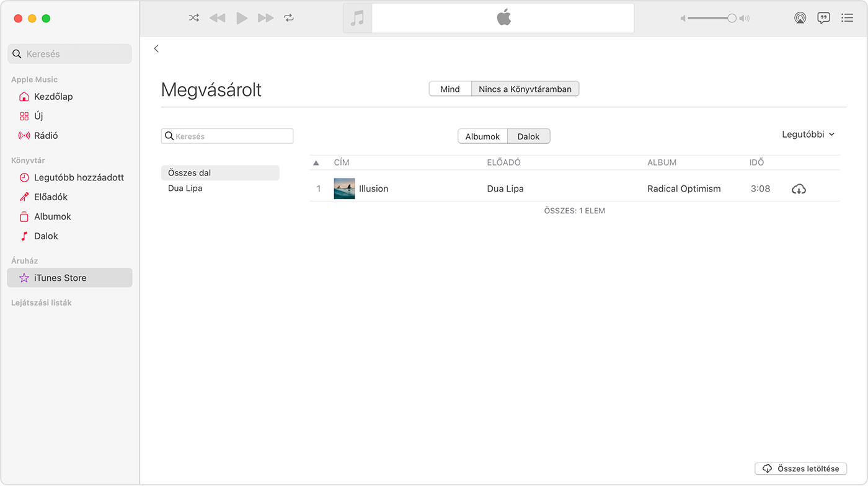Select Összes dal in the artist list
The width and height of the screenshot is (868, 486).
220,173
